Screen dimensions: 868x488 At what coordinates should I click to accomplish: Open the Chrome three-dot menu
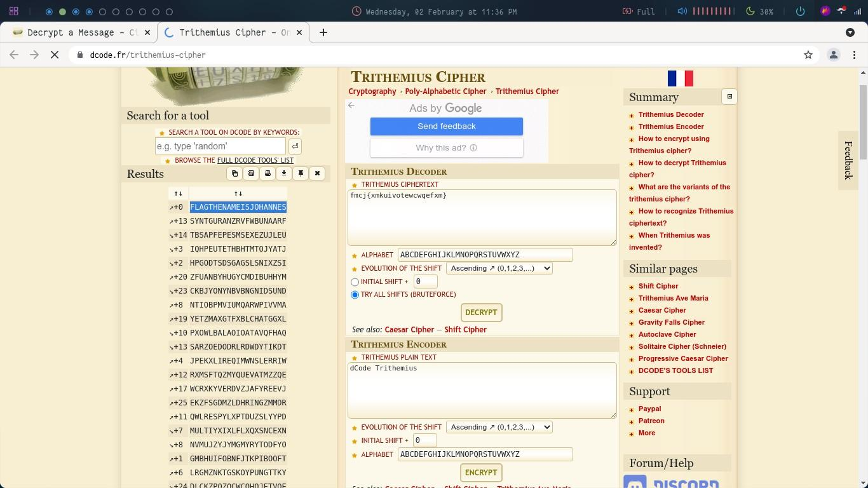[x=854, y=55]
